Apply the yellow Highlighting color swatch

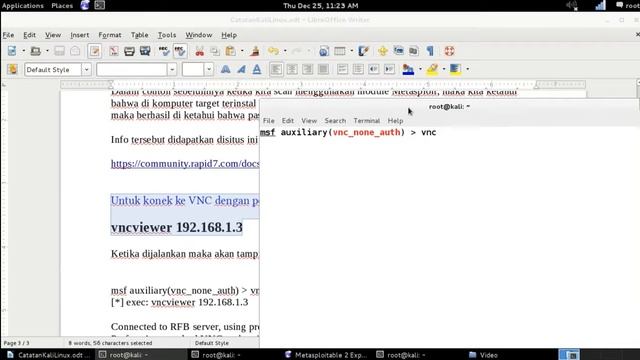point(432,69)
